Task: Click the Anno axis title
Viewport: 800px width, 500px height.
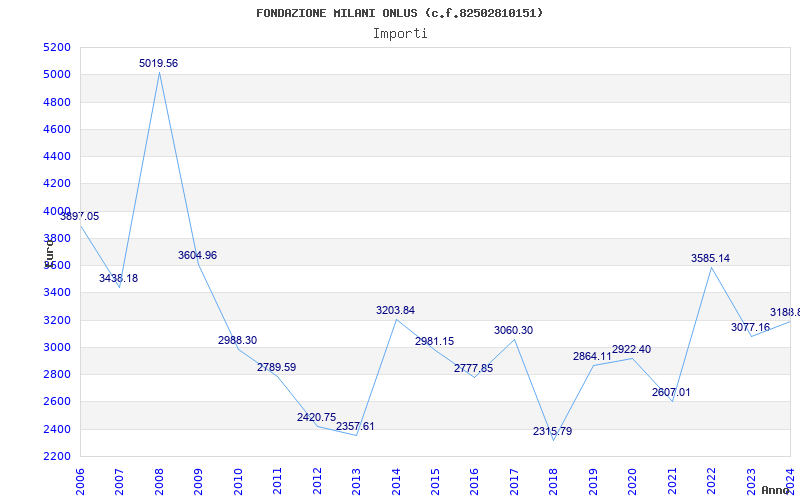Action: tap(776, 490)
